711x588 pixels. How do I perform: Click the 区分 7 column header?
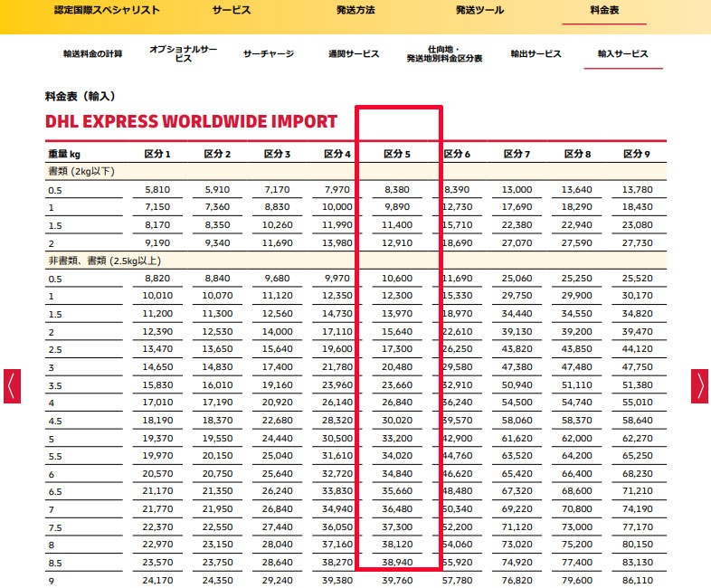point(517,154)
